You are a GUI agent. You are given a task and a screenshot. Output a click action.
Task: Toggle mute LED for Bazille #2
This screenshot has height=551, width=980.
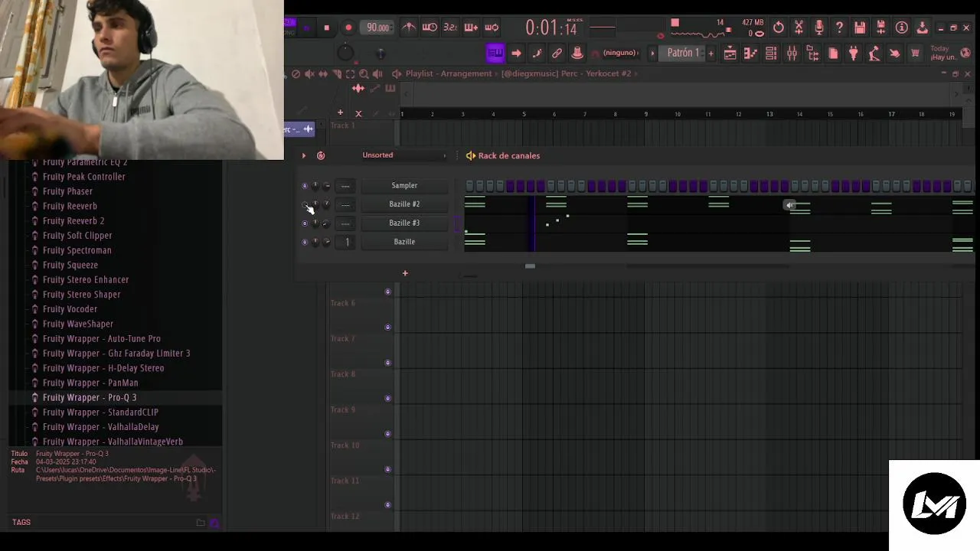click(x=305, y=204)
